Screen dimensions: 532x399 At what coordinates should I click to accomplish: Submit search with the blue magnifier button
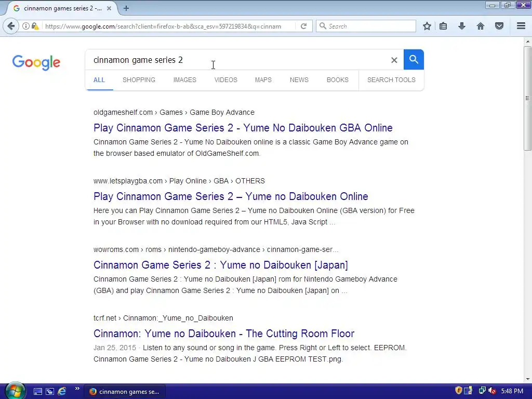coord(414,59)
